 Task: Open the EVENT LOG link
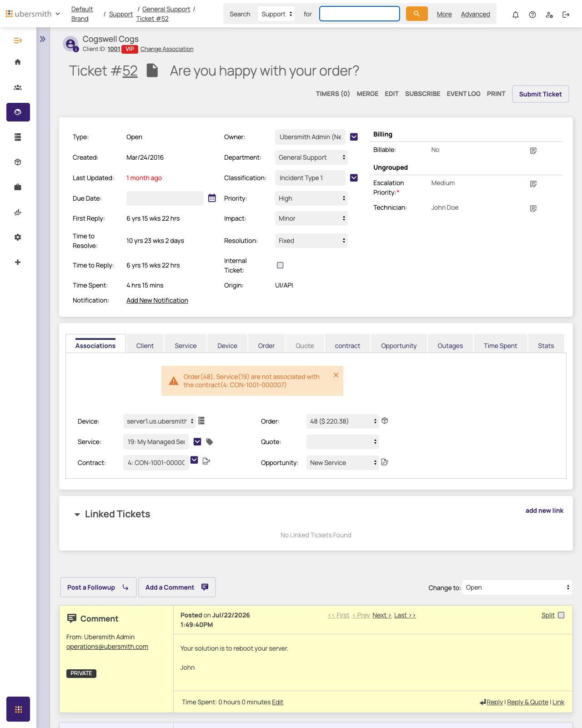click(x=463, y=94)
